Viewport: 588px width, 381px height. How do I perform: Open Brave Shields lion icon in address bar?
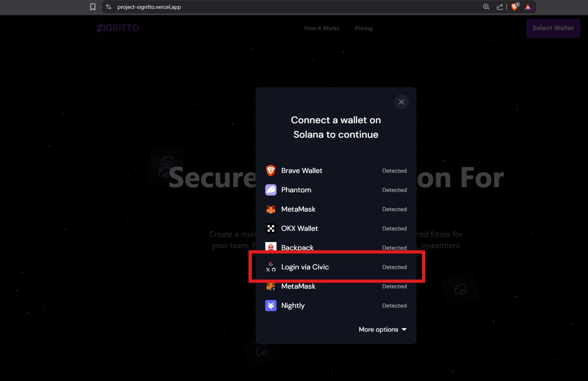[514, 7]
